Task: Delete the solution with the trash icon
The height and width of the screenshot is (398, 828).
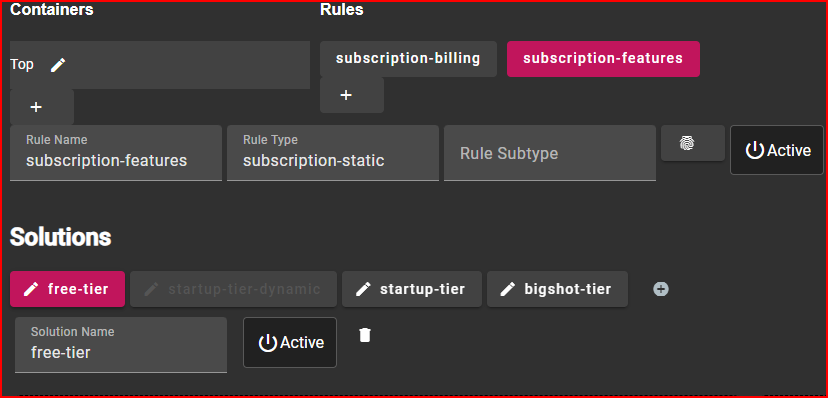Action: coord(365,335)
